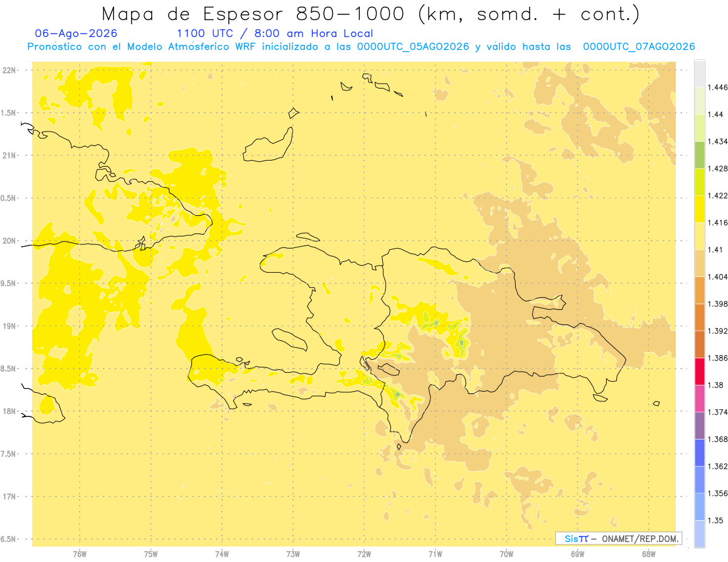Click the 73W longitude label
Image resolution: width=728 pixels, height=562 pixels.
tap(293, 554)
